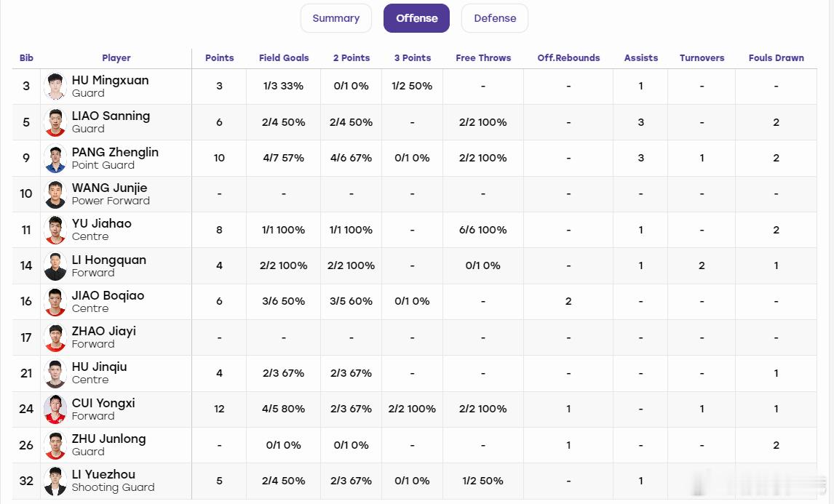Open the Defense tab

495,18
